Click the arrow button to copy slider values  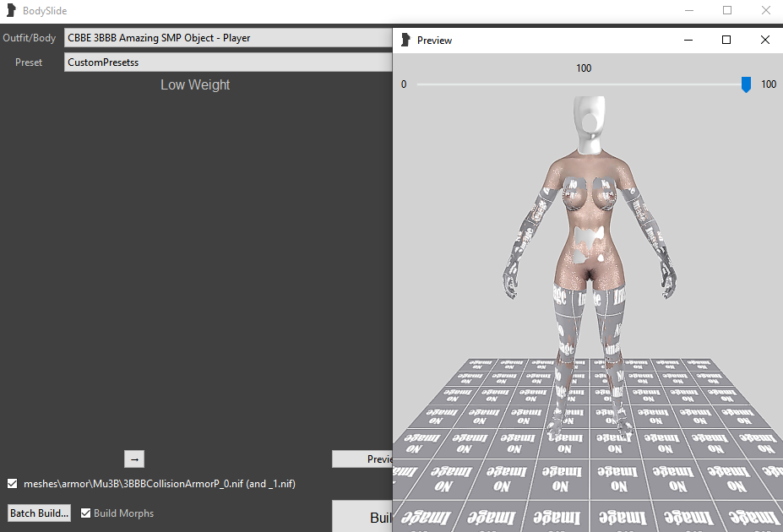click(x=134, y=459)
